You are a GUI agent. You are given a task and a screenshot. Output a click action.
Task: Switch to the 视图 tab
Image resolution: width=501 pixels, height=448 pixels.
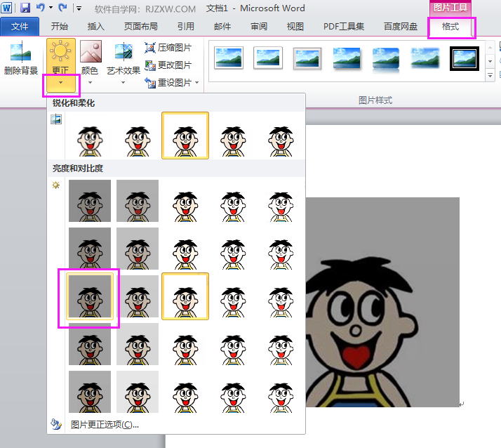295,27
